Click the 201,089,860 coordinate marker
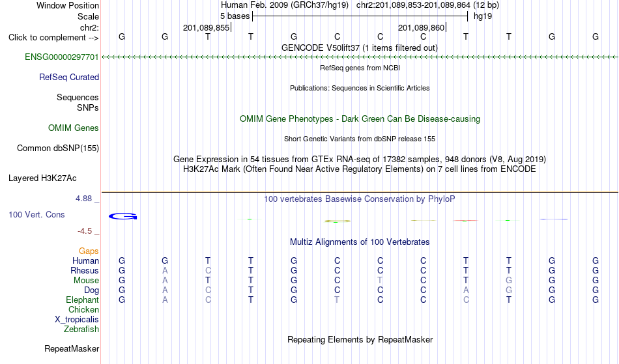619x364 pixels. click(421, 27)
